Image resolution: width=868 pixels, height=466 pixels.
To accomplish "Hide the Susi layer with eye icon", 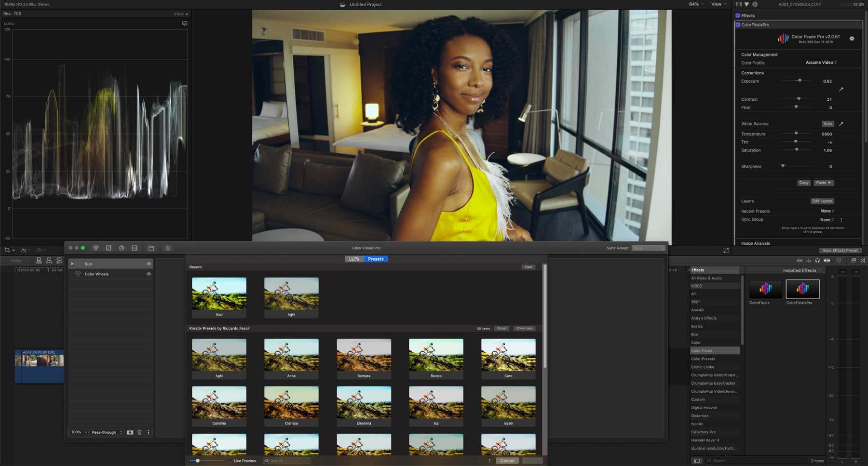I will pos(149,264).
